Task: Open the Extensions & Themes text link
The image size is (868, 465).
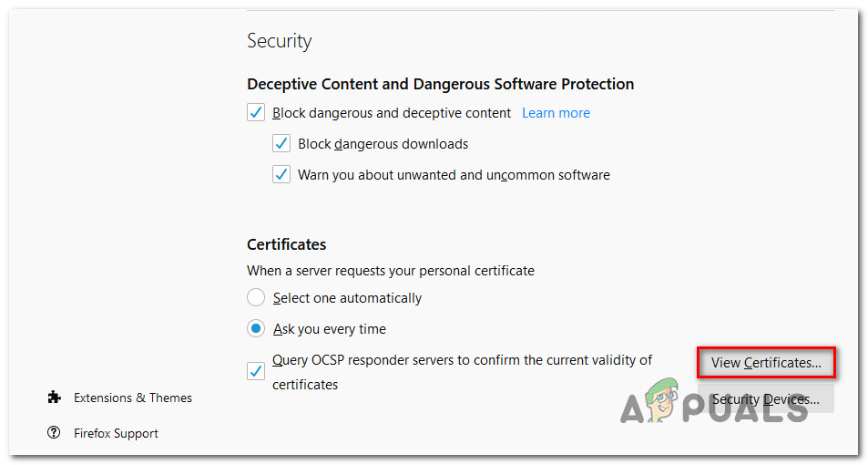Action: pyautogui.click(x=133, y=398)
